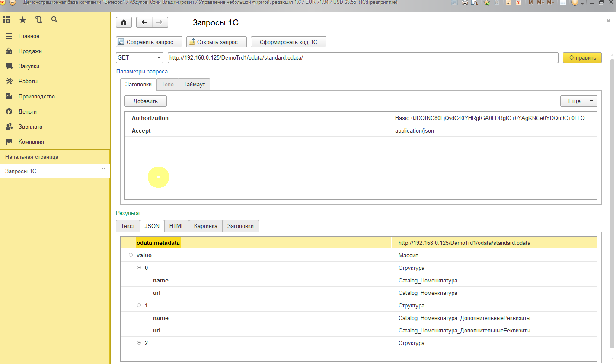Collapse the value array node

point(131,255)
